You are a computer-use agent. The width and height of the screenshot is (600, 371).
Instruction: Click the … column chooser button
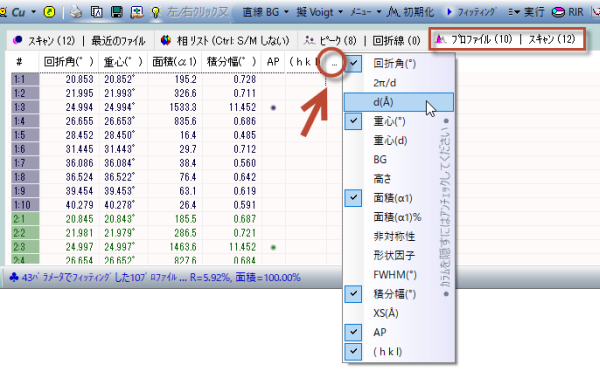pos(334,64)
